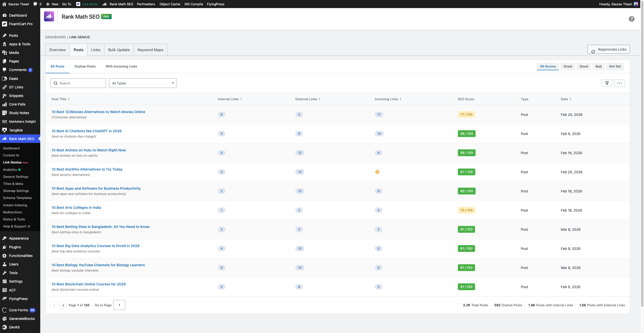Viewport: 644px width, 333px height.
Task: Open 10 Best Arts Colleges in India link
Action: (x=76, y=208)
